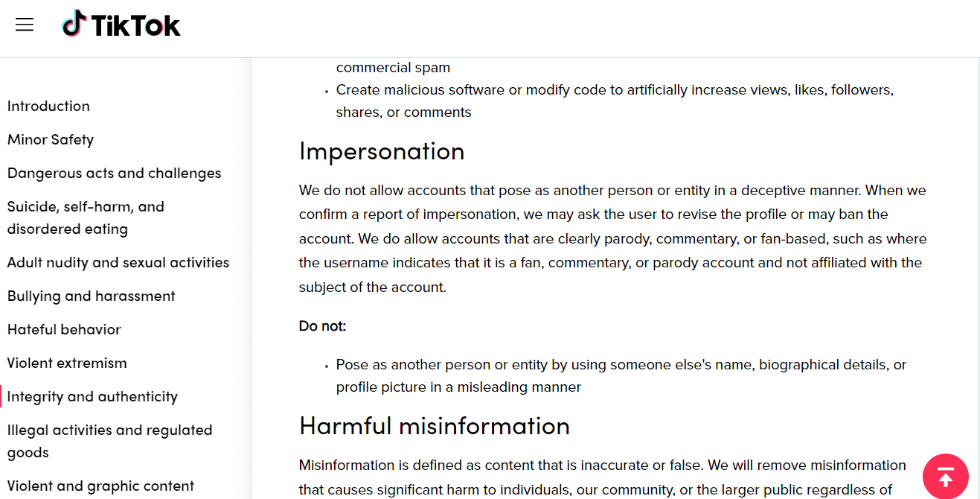This screenshot has width=980, height=499.
Task: Click the bold "Do not:" label
Action: coord(322,326)
